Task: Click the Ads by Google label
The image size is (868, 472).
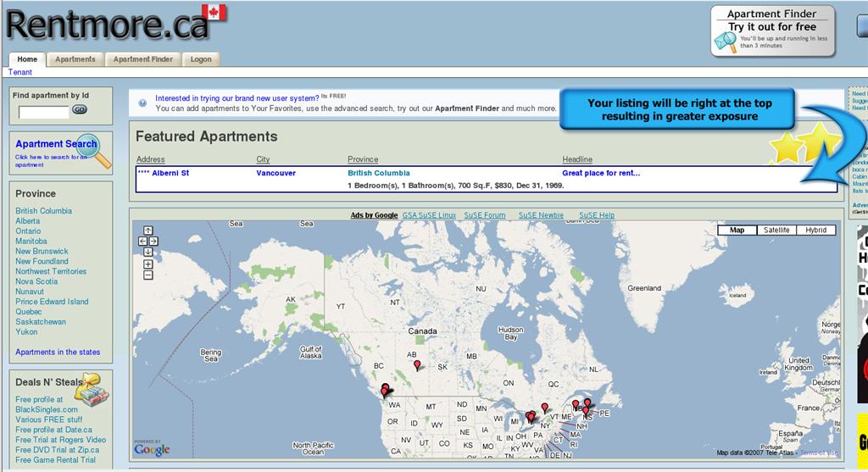Action: pyautogui.click(x=374, y=215)
